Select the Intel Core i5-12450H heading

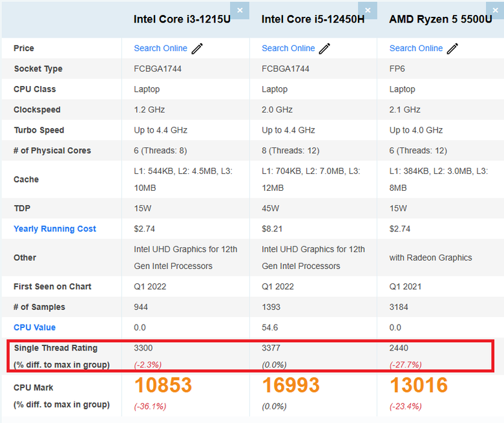(x=313, y=19)
